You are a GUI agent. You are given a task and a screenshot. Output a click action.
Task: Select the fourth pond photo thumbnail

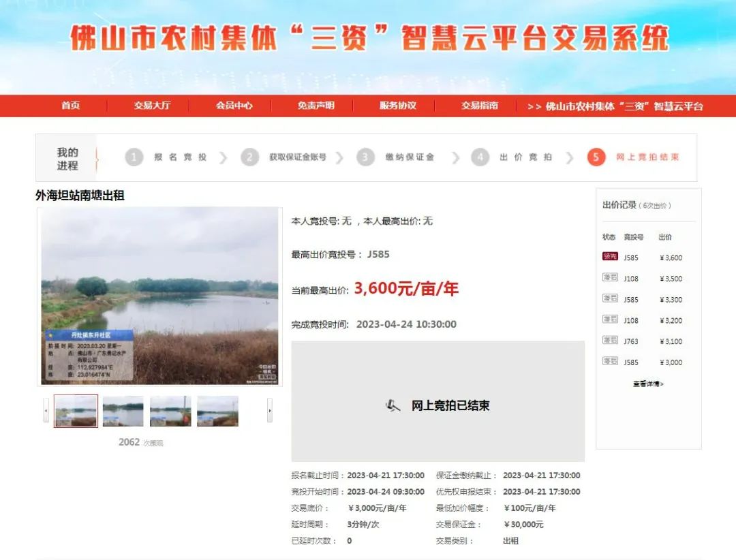pos(217,411)
